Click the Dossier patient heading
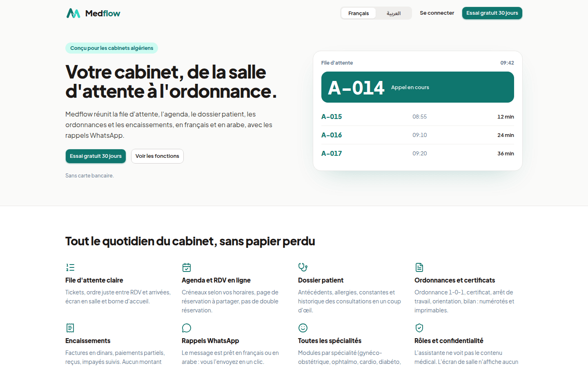Screen dimensions: 588x368 (321, 280)
